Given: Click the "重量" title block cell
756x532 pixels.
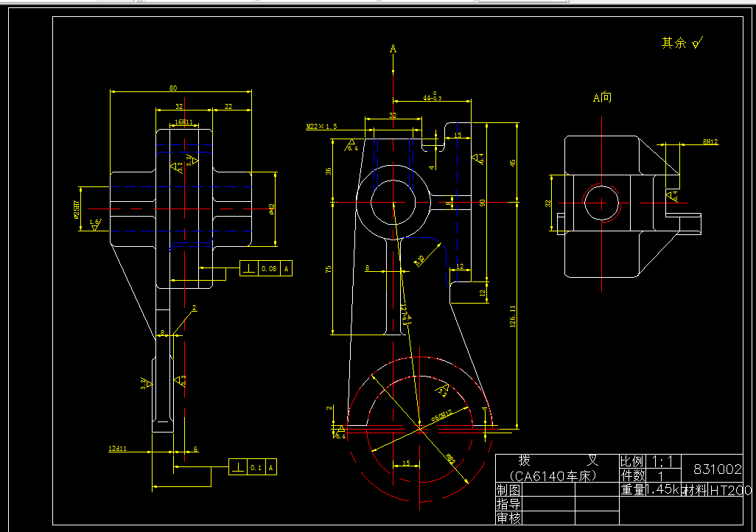Looking at the screenshot, I should coord(632,489).
